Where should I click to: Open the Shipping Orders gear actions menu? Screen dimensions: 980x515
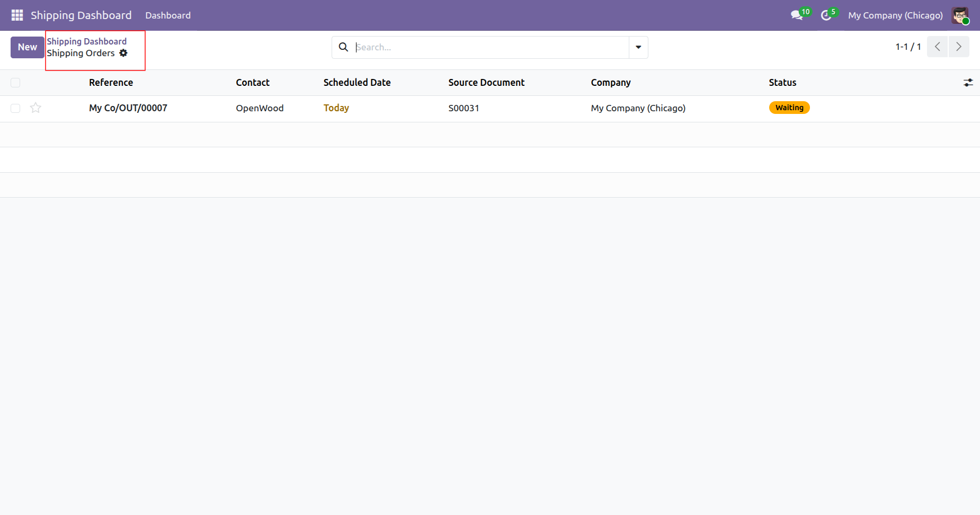click(x=123, y=53)
